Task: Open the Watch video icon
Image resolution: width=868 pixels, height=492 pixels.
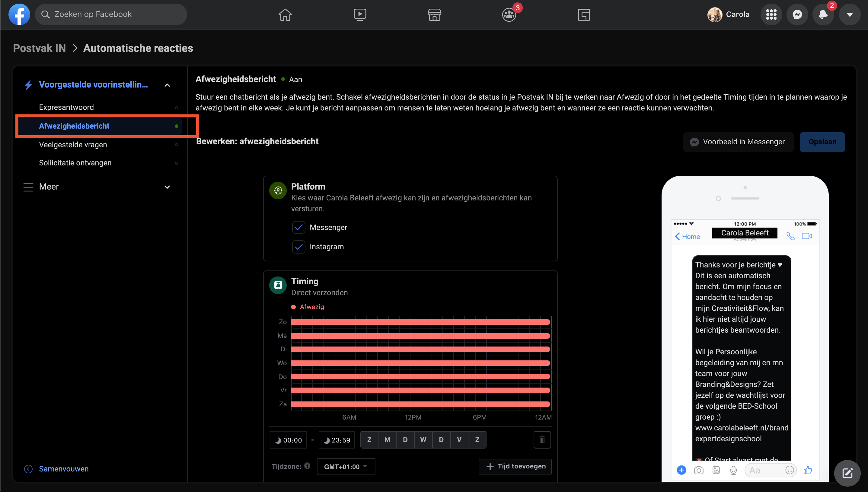Action: tap(359, 14)
